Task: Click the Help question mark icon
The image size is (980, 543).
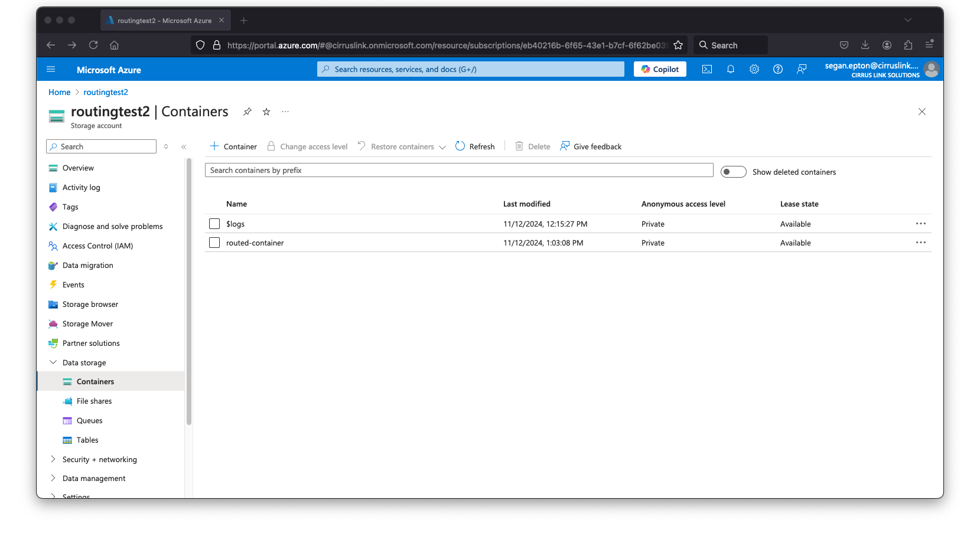Action: [777, 70]
